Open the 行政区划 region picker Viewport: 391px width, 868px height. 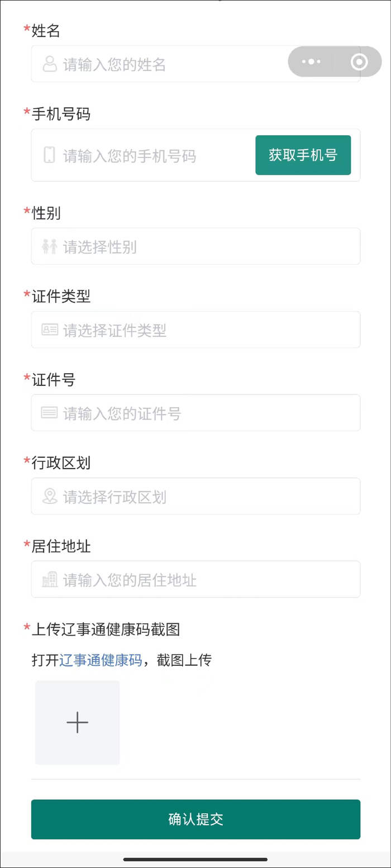195,496
